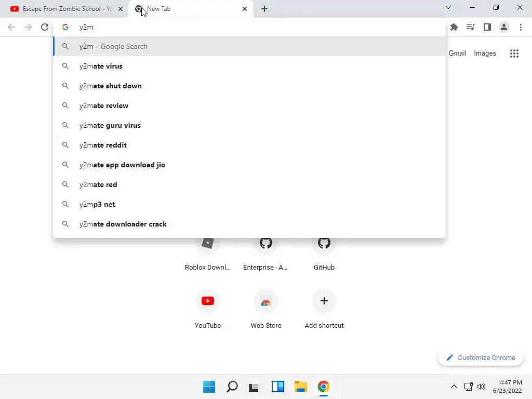Reload the page with the refresh icon

(x=45, y=27)
